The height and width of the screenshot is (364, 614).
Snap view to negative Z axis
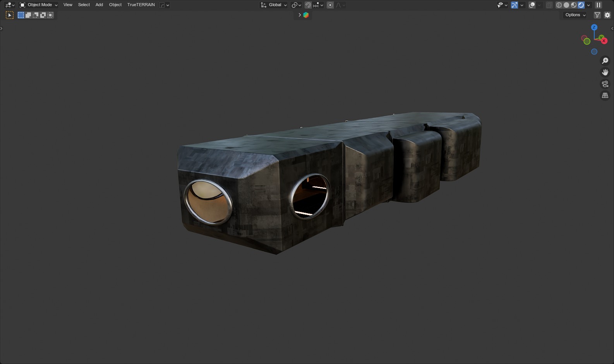click(x=594, y=52)
